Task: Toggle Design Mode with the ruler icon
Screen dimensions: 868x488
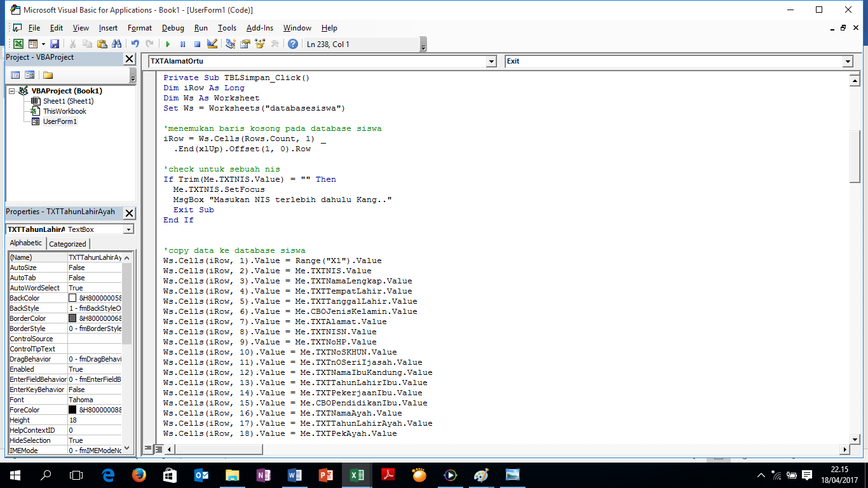Action: pos(212,44)
